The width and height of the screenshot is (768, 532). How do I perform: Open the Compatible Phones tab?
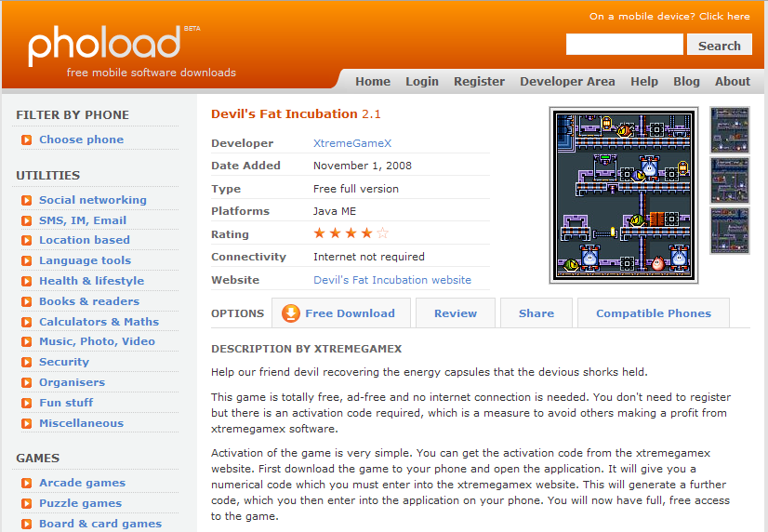point(654,313)
